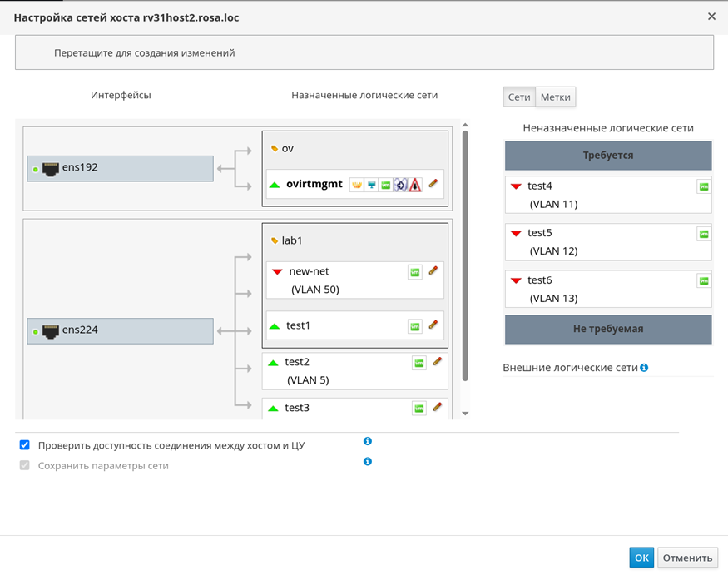Click the warning triangle icon on ovirtmgmt
This screenshot has width=728, height=580.
[415, 185]
